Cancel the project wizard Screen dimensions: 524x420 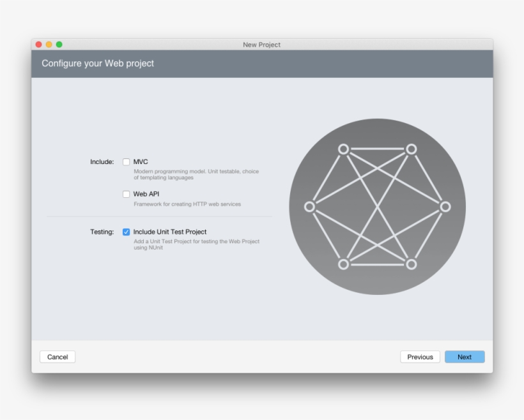[57, 357]
